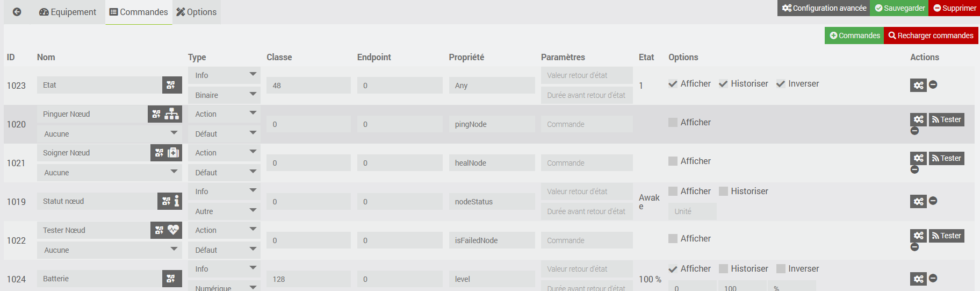Image resolution: width=980 pixels, height=291 pixels.
Task: Open the Binaire subtype dropdown
Action: (224, 95)
